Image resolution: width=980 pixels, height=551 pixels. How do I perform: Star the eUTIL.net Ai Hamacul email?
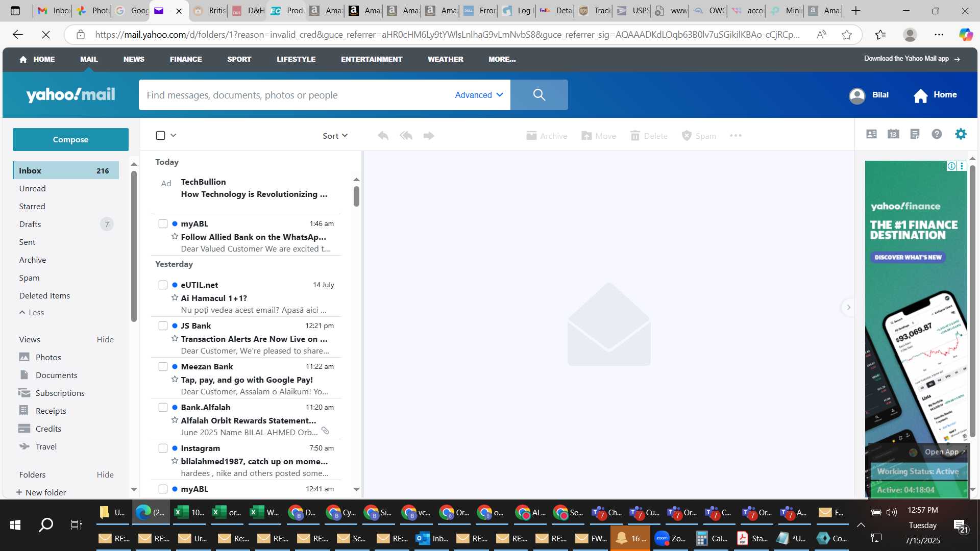(x=175, y=298)
